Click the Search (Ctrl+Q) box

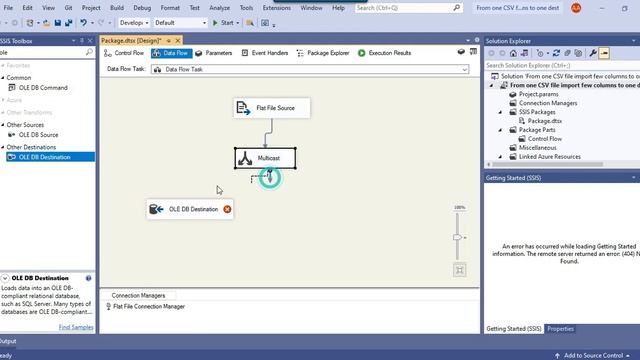[x=408, y=8]
